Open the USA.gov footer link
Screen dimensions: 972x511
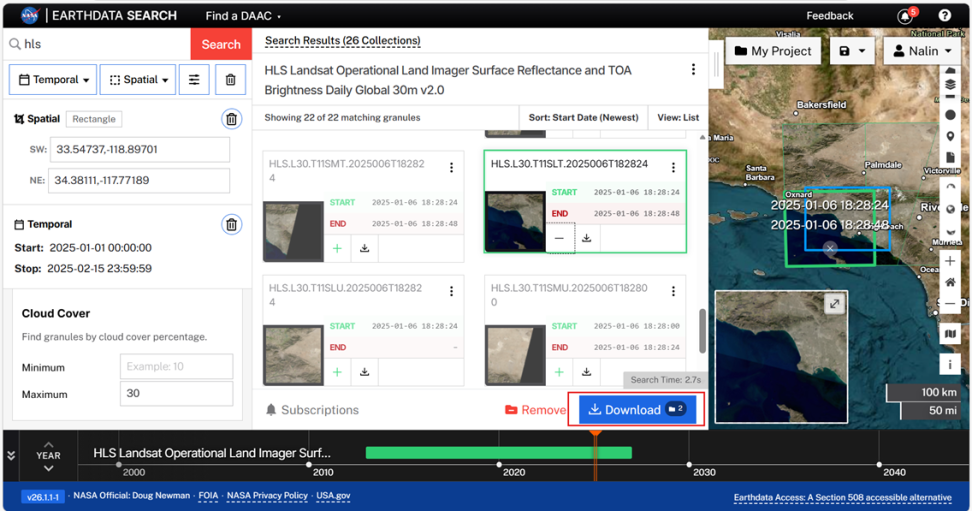[x=334, y=495]
